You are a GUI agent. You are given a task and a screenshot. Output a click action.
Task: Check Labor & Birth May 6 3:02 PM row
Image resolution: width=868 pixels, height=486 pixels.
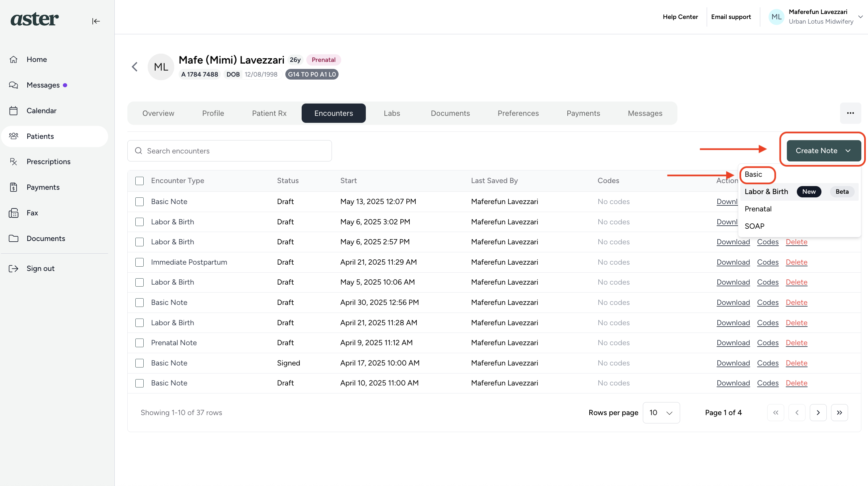[139, 222]
